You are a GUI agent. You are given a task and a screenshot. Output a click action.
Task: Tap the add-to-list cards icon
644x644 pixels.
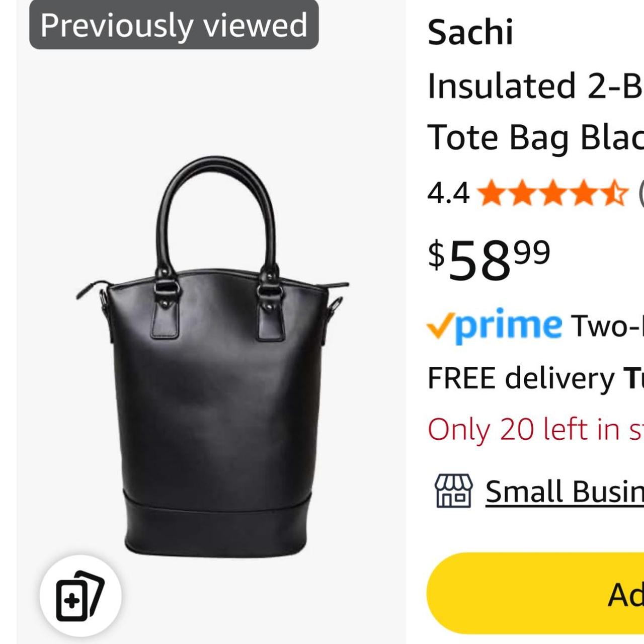[80, 596]
